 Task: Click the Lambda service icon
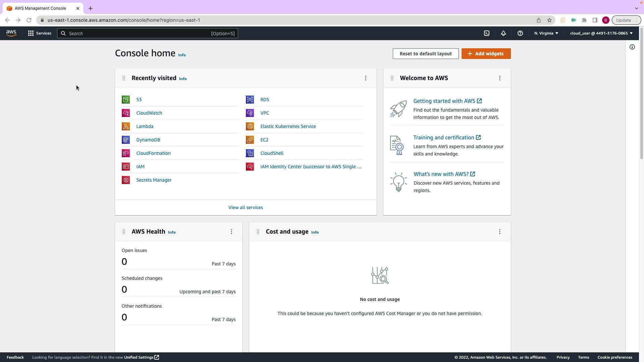(x=126, y=126)
